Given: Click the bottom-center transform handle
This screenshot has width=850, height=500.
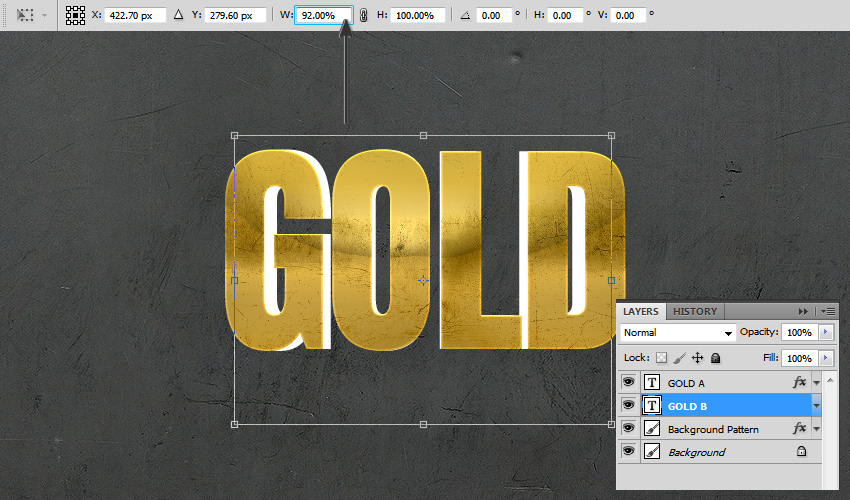Looking at the screenshot, I should click(x=423, y=425).
